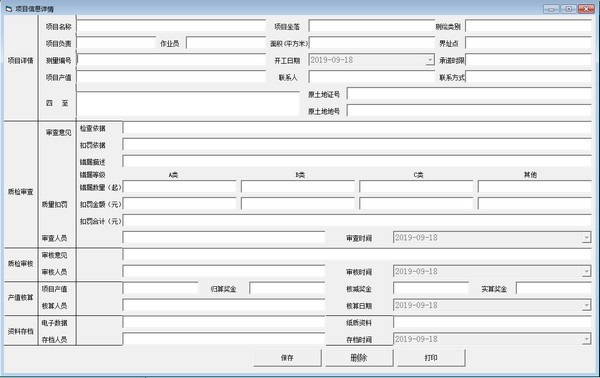Screen dimensions: 600x378
Task: Select the A类 扣罚金额 input box
Action: tap(179, 204)
